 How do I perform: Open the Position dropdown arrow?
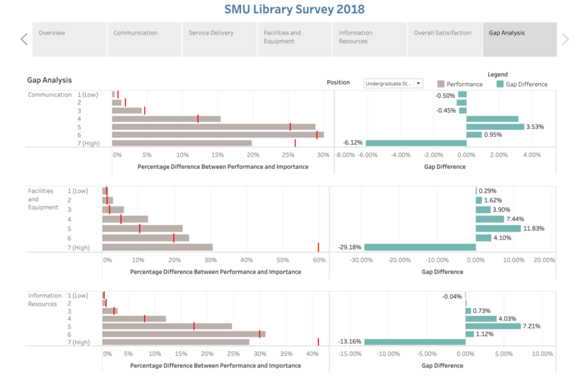(418, 83)
